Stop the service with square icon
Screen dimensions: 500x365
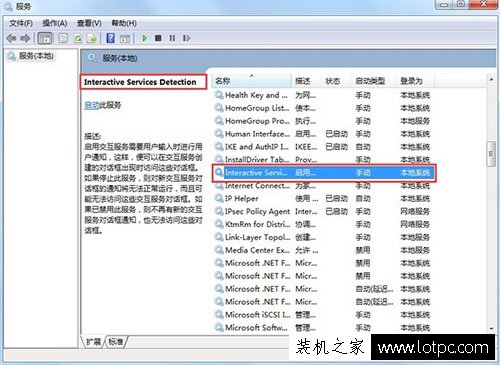coord(158,38)
